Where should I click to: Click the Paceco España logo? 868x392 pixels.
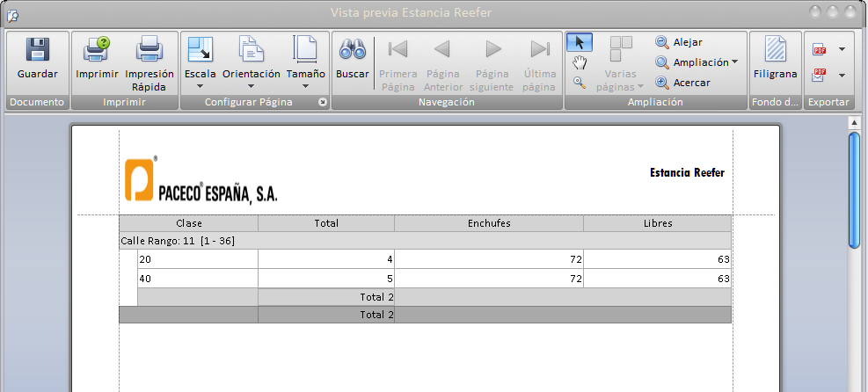point(201,179)
